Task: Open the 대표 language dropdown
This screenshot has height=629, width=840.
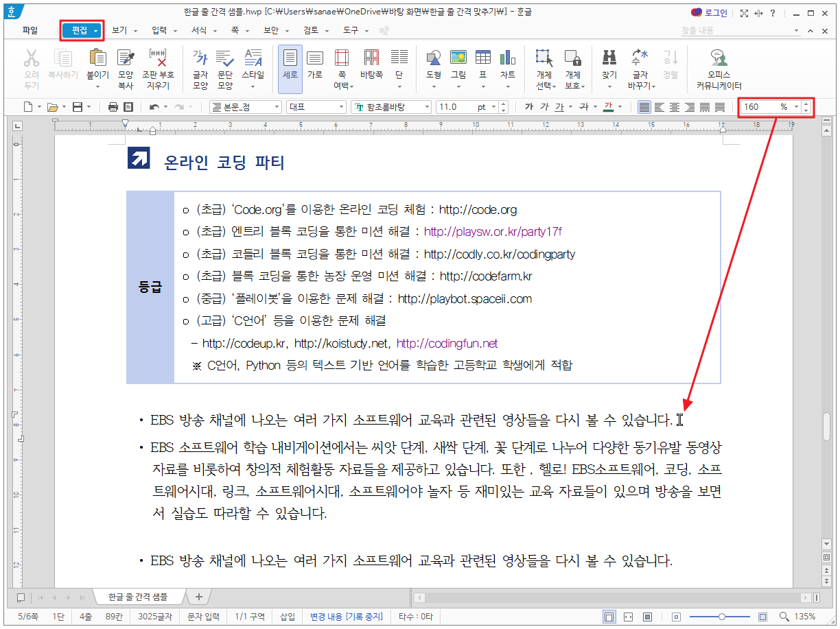Action: click(341, 107)
